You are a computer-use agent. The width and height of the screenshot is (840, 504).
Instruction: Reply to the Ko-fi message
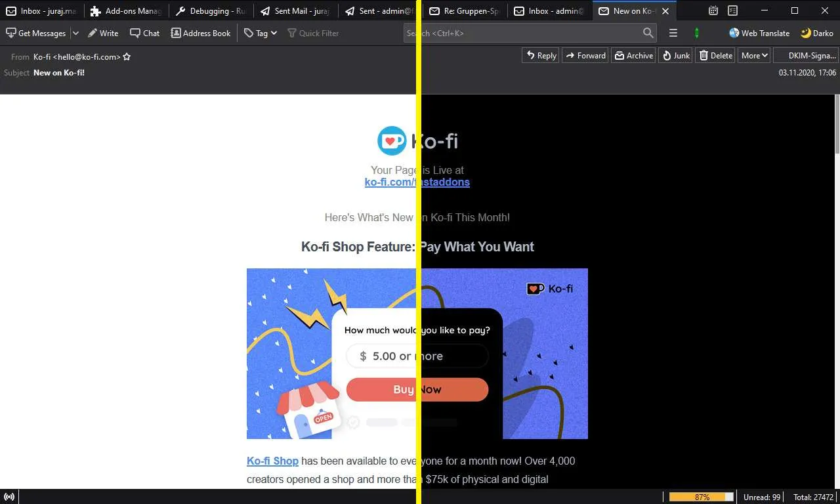541,56
